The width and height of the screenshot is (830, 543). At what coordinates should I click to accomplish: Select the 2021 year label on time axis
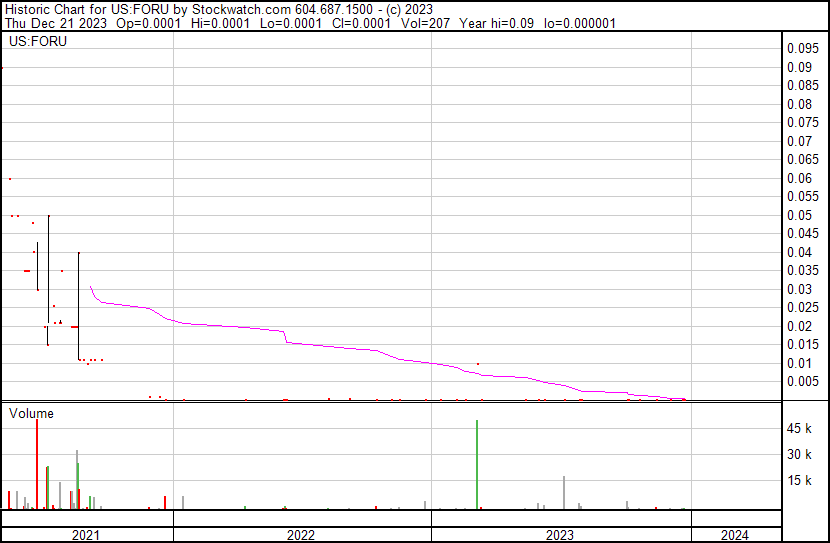pyautogui.click(x=86, y=535)
